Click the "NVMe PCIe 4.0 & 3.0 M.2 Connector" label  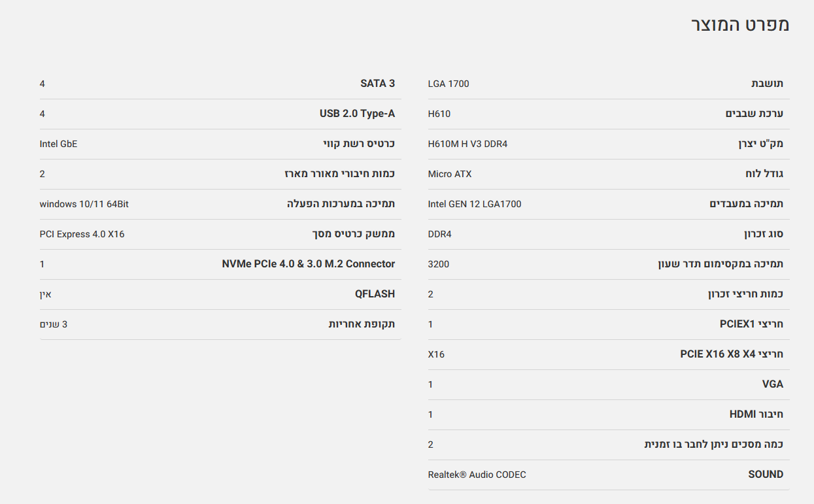308,264
